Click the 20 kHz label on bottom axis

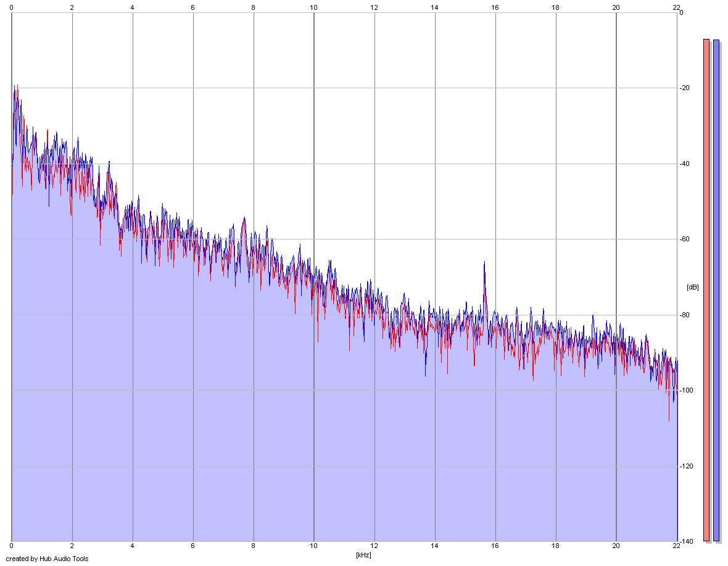tap(616, 546)
